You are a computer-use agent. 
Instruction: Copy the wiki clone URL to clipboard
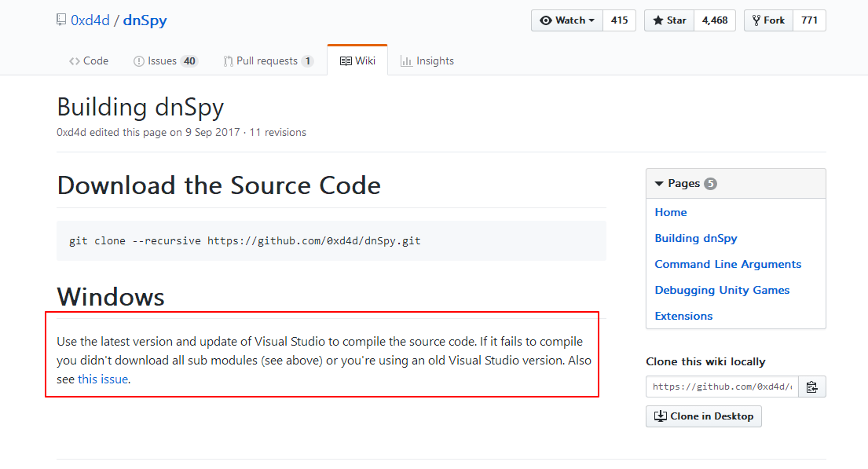click(812, 387)
